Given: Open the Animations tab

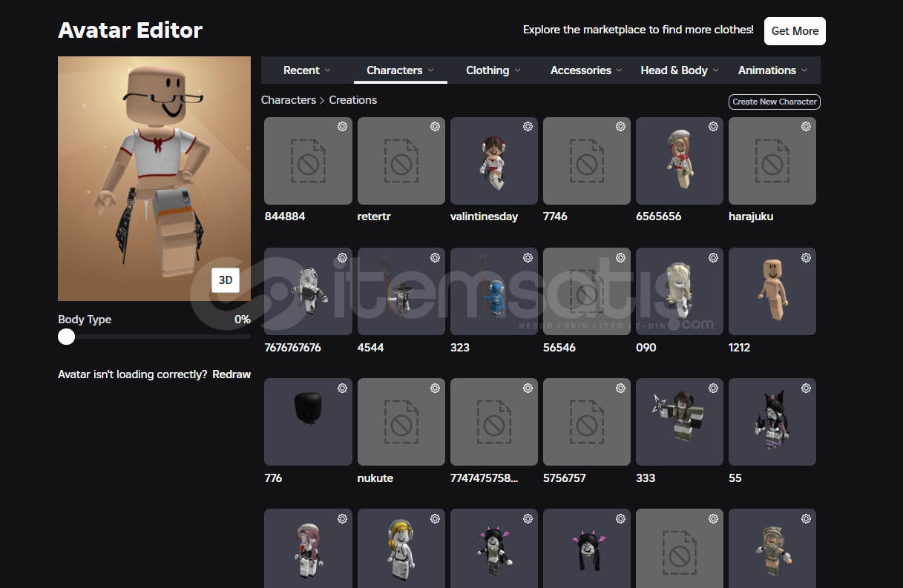Looking at the screenshot, I should tap(772, 70).
